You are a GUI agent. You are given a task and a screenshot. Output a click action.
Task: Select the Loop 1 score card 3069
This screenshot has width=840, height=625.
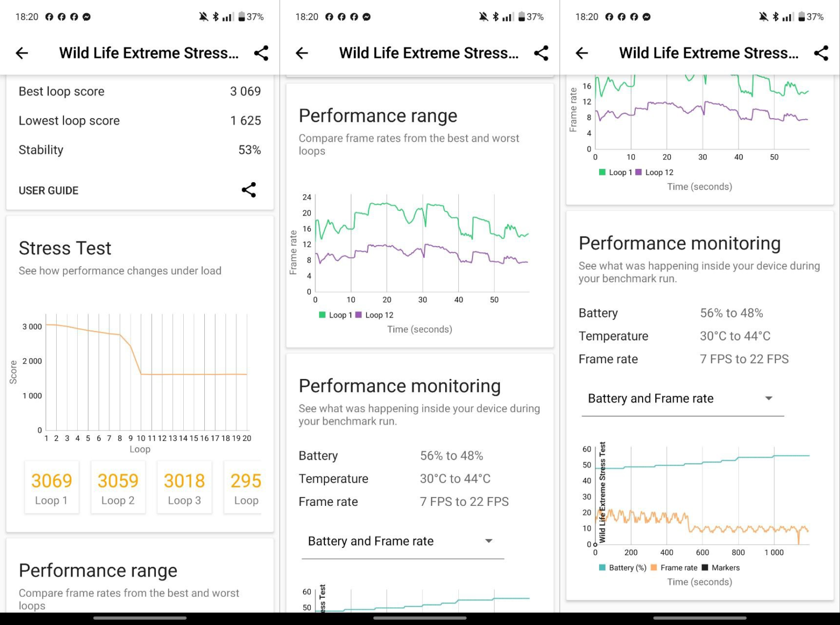click(x=51, y=487)
